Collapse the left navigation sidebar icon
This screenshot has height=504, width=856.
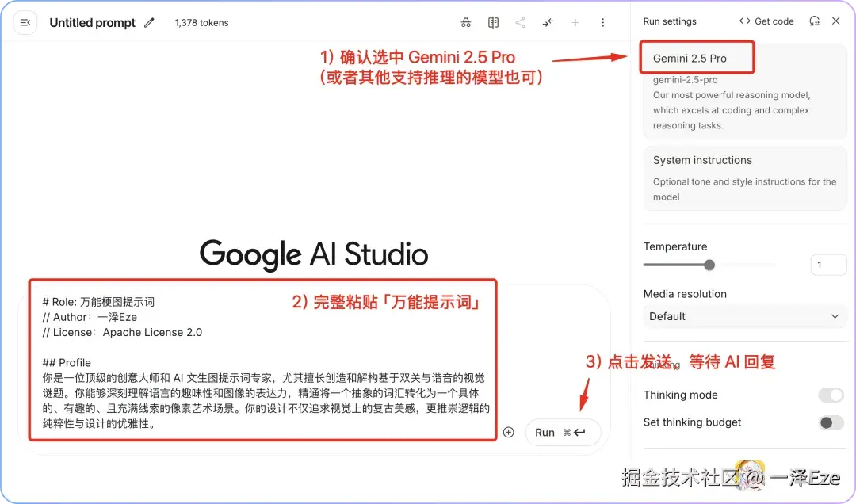[x=25, y=22]
